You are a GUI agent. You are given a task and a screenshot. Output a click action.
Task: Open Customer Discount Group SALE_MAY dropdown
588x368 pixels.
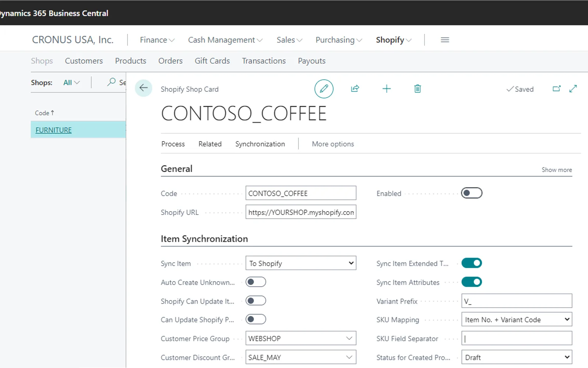tap(349, 357)
